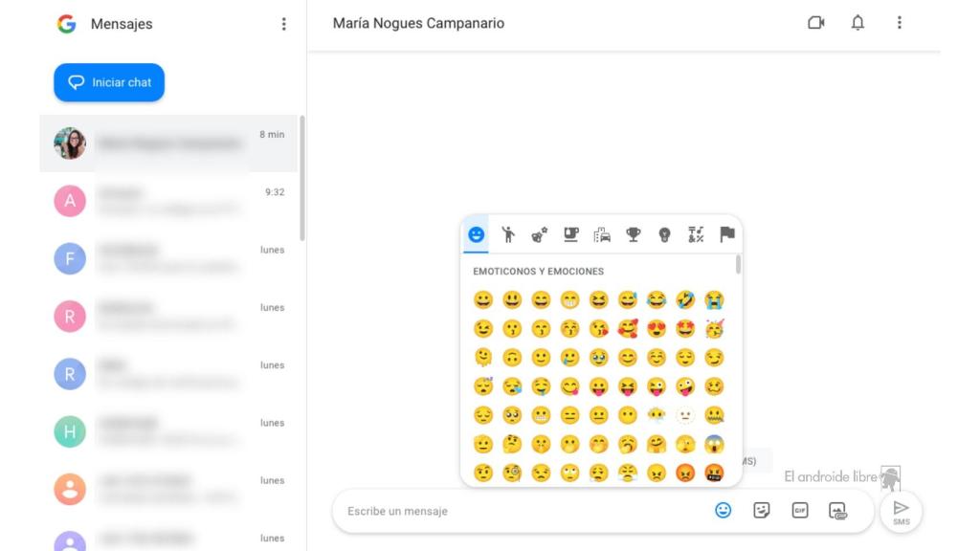This screenshot has height=551, width=980.
Task: Insert the thinking face emoji
Action: click(512, 444)
